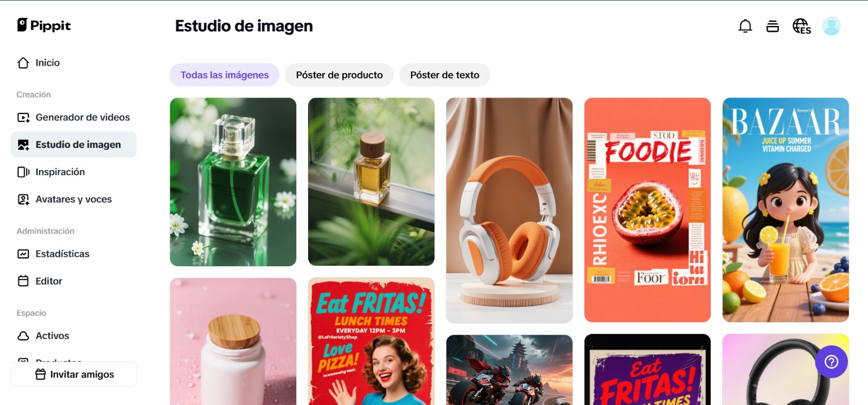Click the Invitar amigos button

tap(74, 374)
